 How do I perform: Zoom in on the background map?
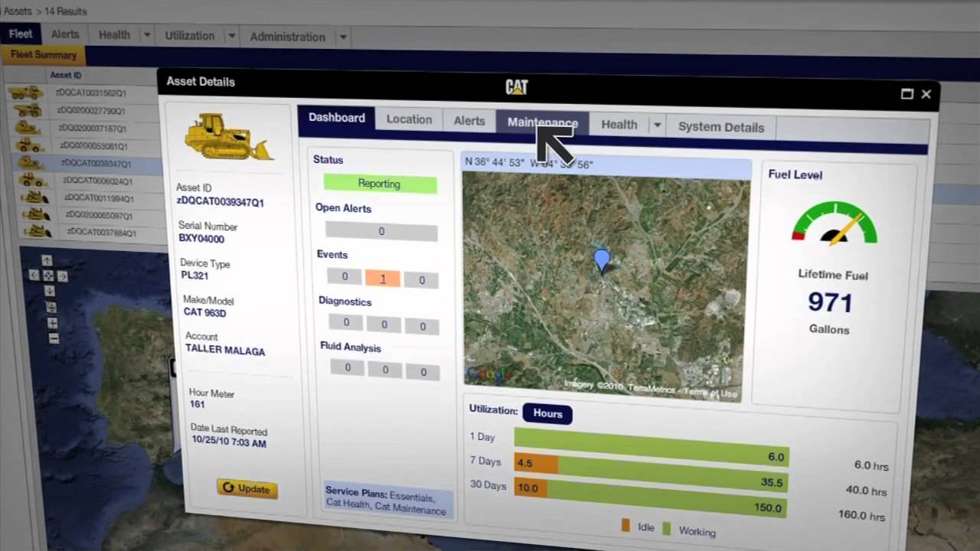click(x=52, y=323)
